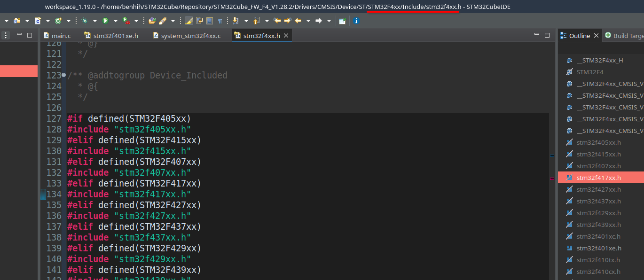Select stm32f417xx.h in the Outline

[x=601, y=178]
